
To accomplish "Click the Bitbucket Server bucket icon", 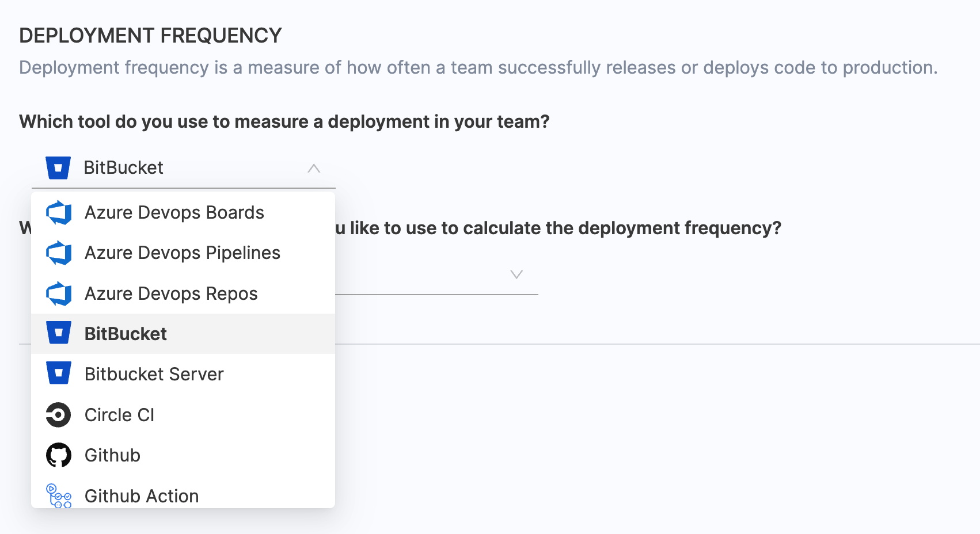I will [x=59, y=373].
